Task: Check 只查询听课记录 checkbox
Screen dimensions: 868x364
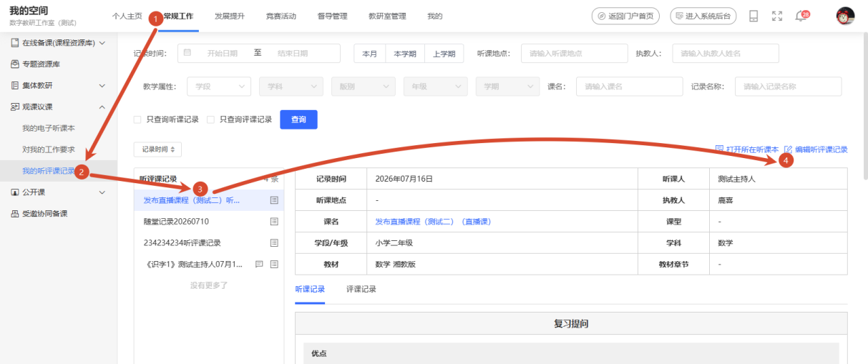Action: coord(137,119)
